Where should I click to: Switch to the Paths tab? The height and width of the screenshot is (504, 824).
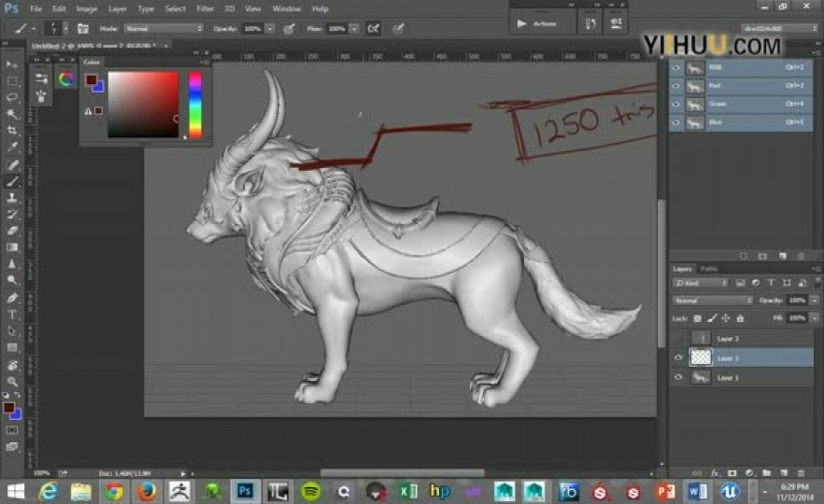pyautogui.click(x=709, y=269)
